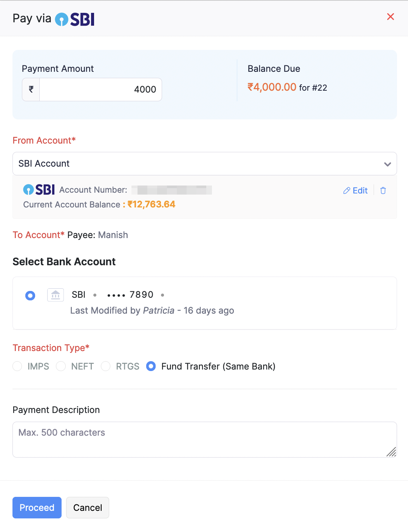Image resolution: width=408 pixels, height=532 pixels.
Task: Click the Cancel button
Action: click(88, 507)
